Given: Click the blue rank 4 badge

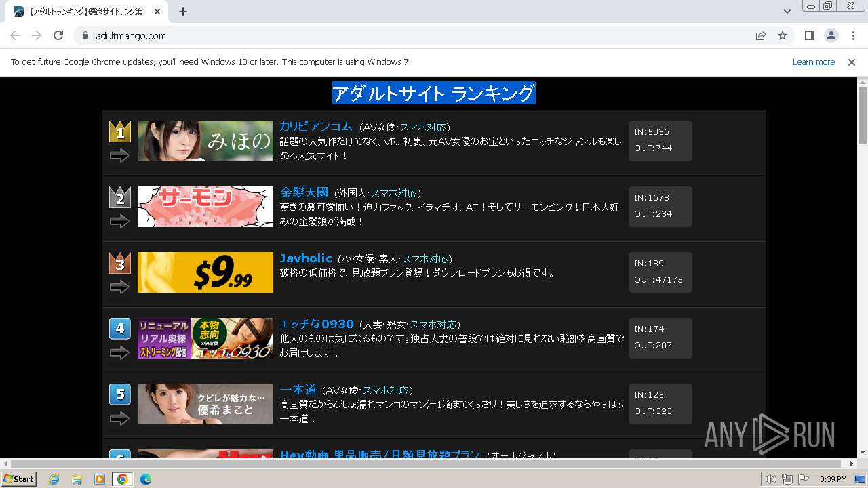Looking at the screenshot, I should tap(120, 329).
